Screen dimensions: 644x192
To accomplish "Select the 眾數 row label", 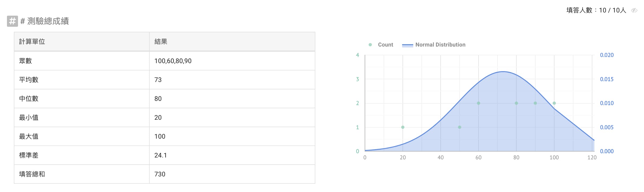I will point(25,61).
